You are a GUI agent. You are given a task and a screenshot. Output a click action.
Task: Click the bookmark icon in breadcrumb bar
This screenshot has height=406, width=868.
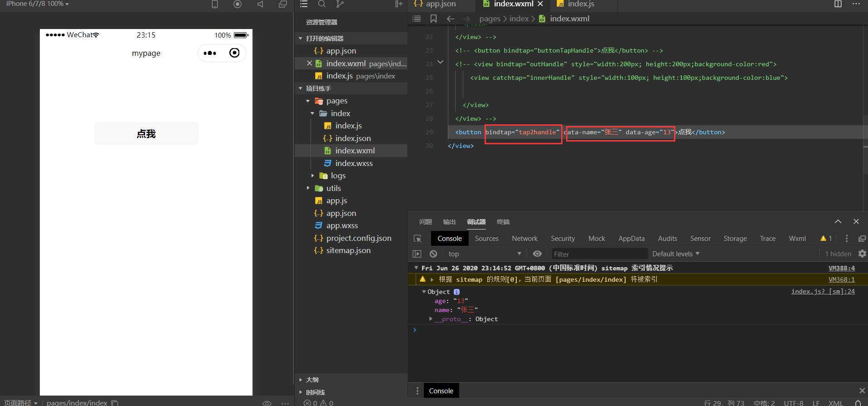433,19
